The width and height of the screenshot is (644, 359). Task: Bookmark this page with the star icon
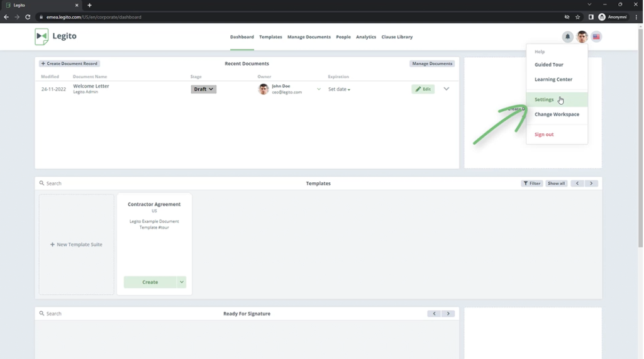click(x=577, y=17)
